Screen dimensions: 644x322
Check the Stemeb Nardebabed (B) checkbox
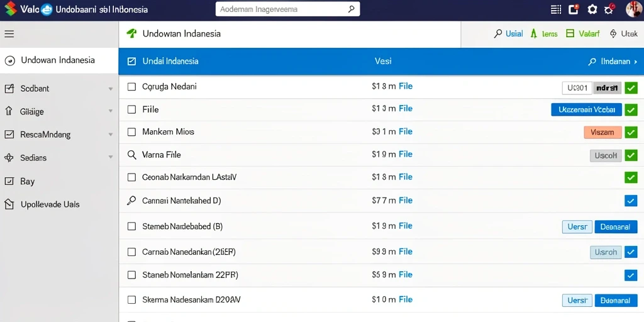click(x=131, y=226)
